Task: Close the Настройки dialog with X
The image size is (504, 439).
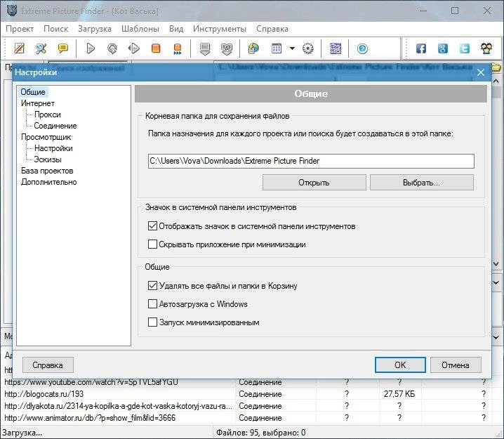Action: (x=481, y=72)
